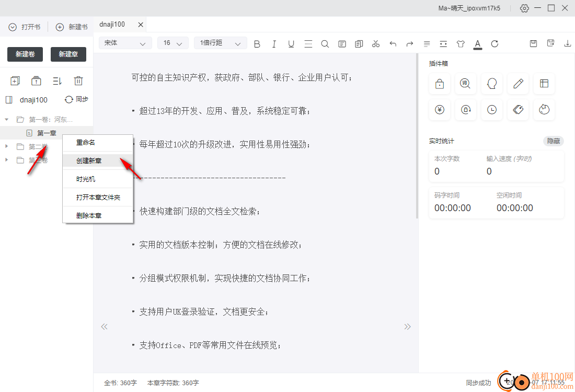Screen dimensions: 575x392
Task: Open the stacked cards plugin
Action: tap(518, 110)
